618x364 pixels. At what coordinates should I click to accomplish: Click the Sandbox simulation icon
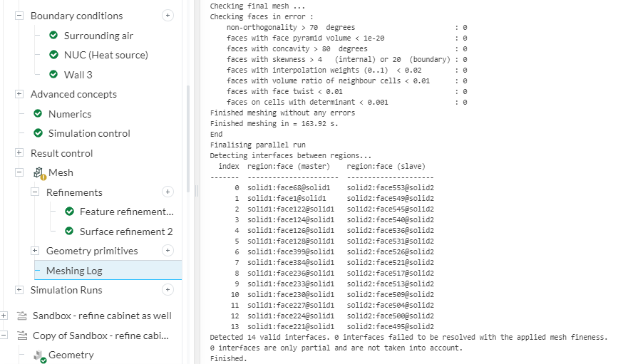(21, 316)
